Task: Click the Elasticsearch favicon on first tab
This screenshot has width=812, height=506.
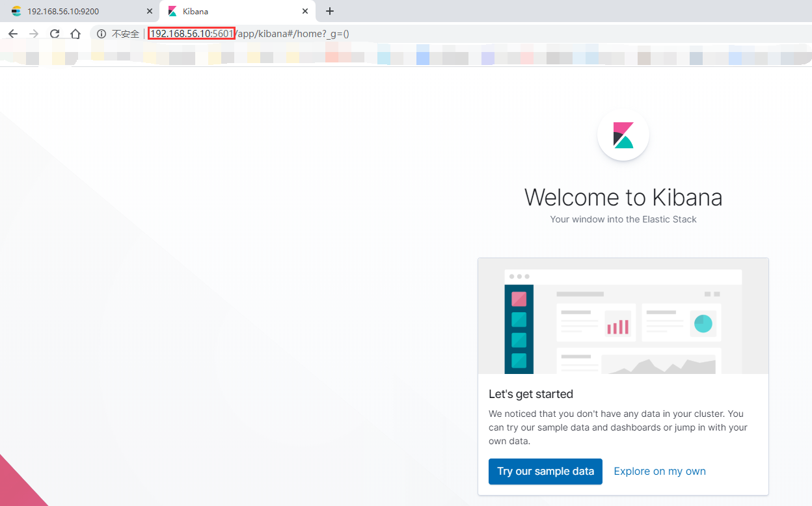Action: click(16, 11)
